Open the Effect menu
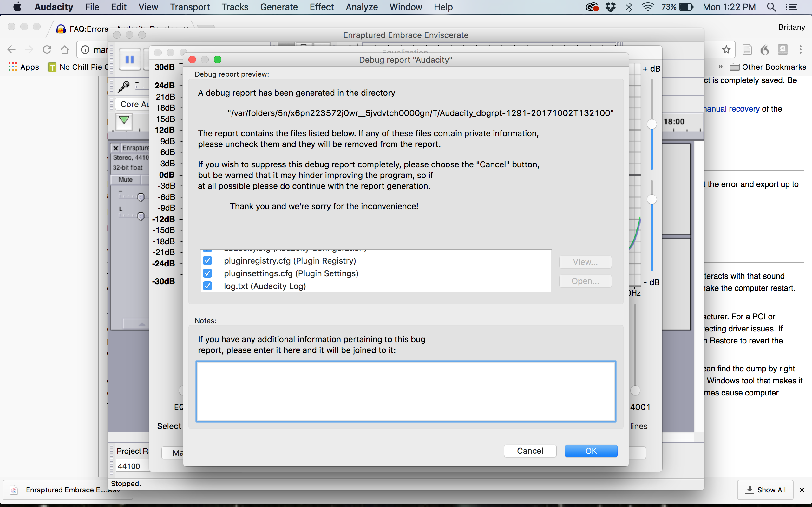 pyautogui.click(x=321, y=7)
